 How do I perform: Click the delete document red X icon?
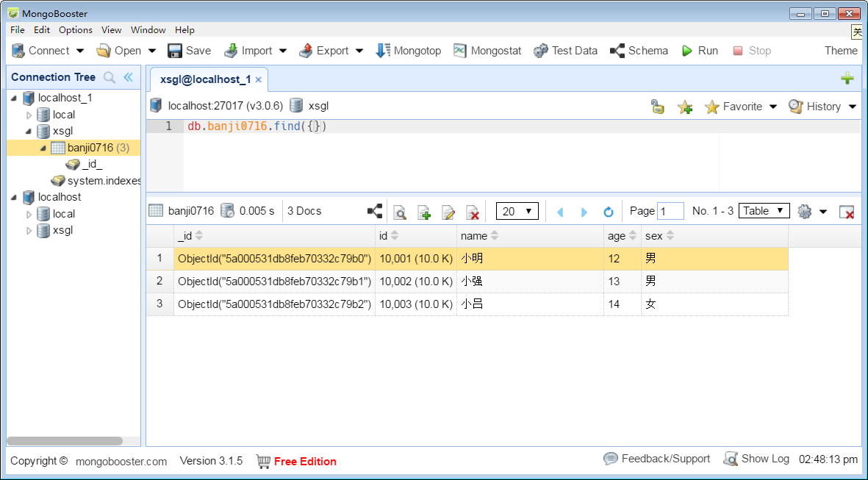click(x=473, y=212)
